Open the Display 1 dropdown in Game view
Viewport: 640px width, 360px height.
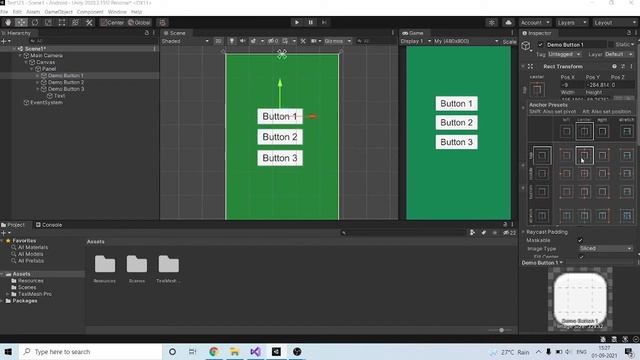(416, 41)
